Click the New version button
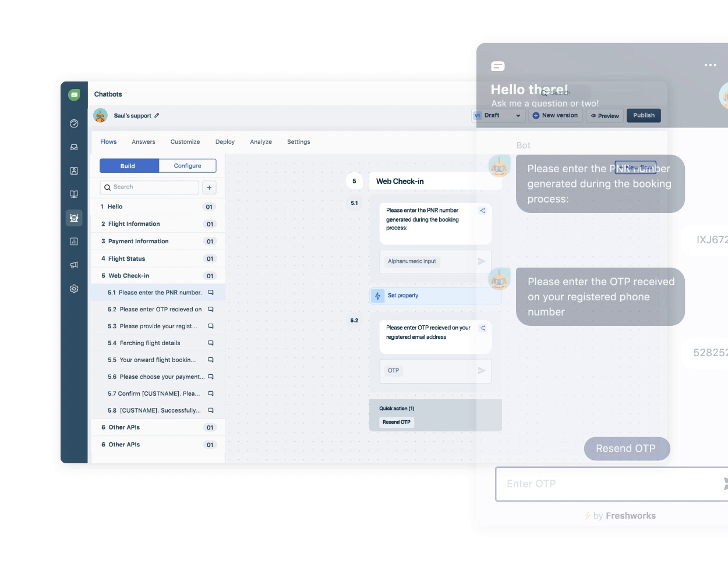728x582 pixels. coord(555,115)
